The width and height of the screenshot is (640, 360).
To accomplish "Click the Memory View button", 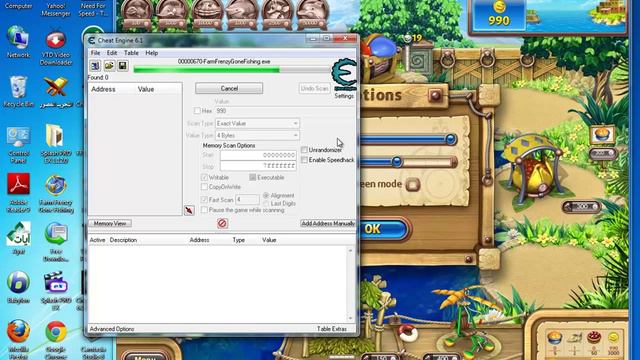I will point(110,223).
